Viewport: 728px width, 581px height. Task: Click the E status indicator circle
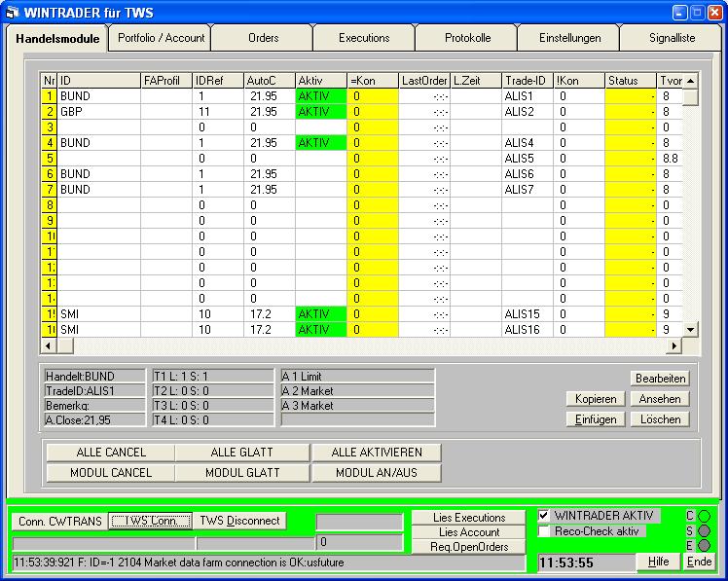[x=704, y=546]
